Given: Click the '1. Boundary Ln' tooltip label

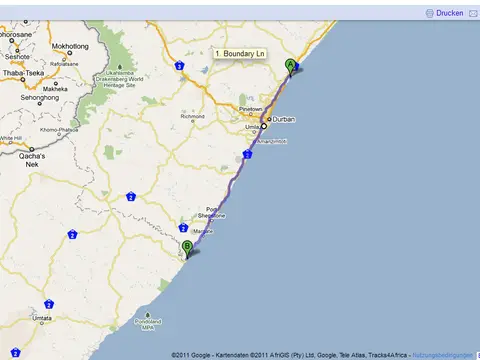Looking at the screenshot, I should [x=240, y=54].
